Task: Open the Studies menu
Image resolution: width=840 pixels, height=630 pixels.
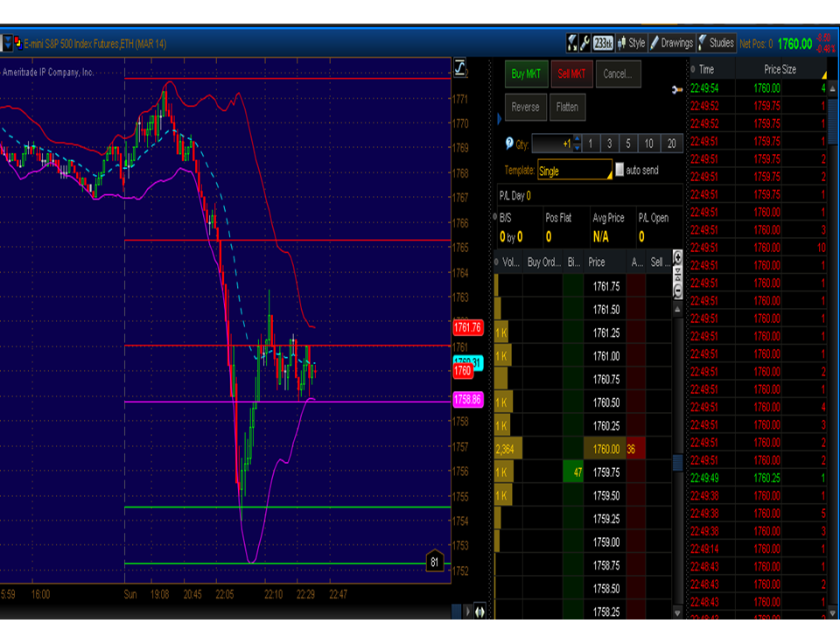Action: click(x=716, y=43)
